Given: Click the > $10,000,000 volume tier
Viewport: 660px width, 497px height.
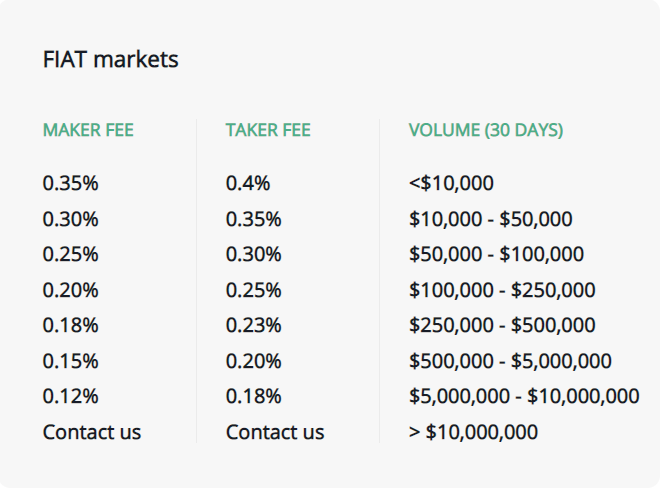Looking at the screenshot, I should coord(473,432).
